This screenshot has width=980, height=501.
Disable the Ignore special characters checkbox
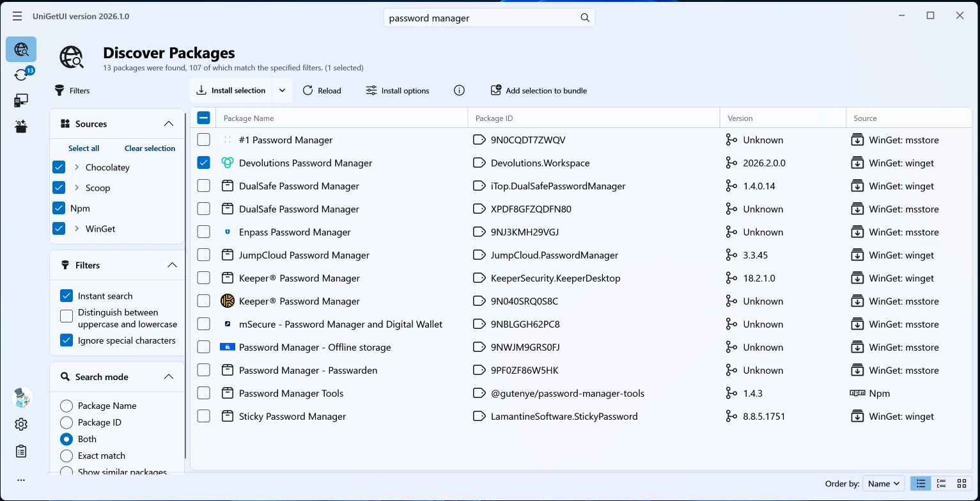click(x=66, y=341)
